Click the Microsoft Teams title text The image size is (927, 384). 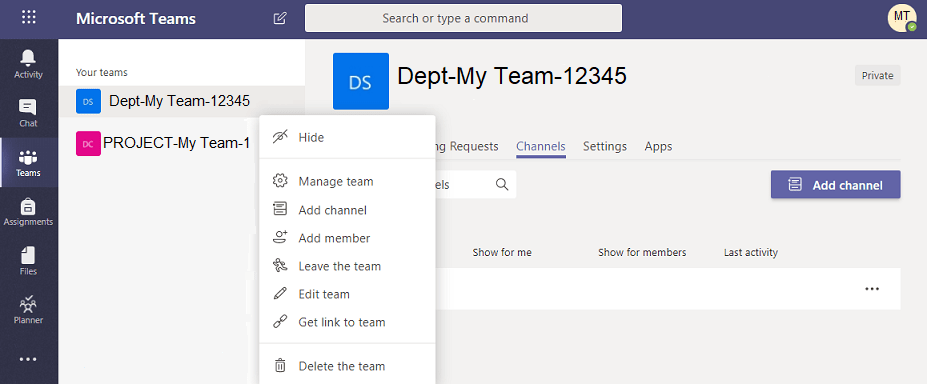136,18
